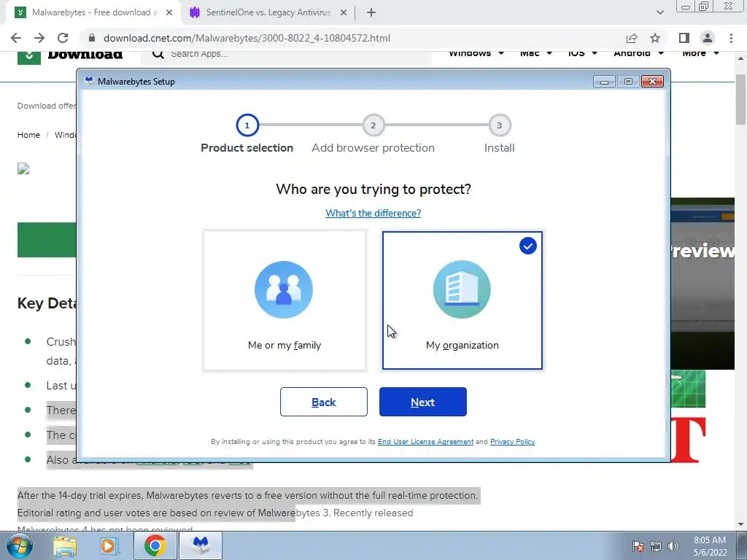747x560 pixels.
Task: Click the video preview thumbnail on CNET
Action: point(703,284)
